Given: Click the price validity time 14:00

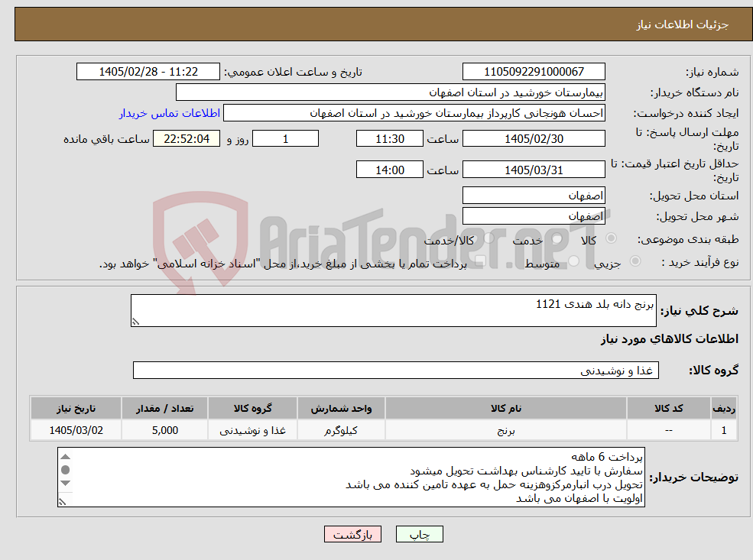Looking at the screenshot, I should [389, 170].
